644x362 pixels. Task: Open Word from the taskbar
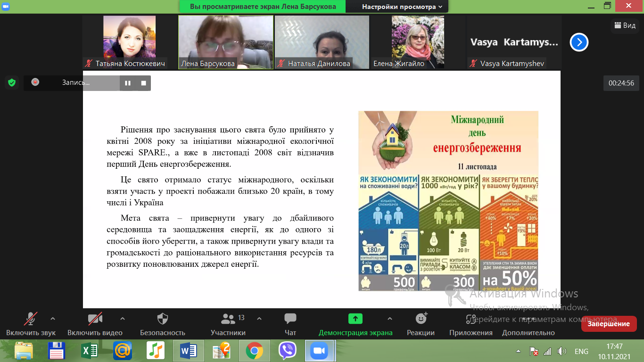188,351
